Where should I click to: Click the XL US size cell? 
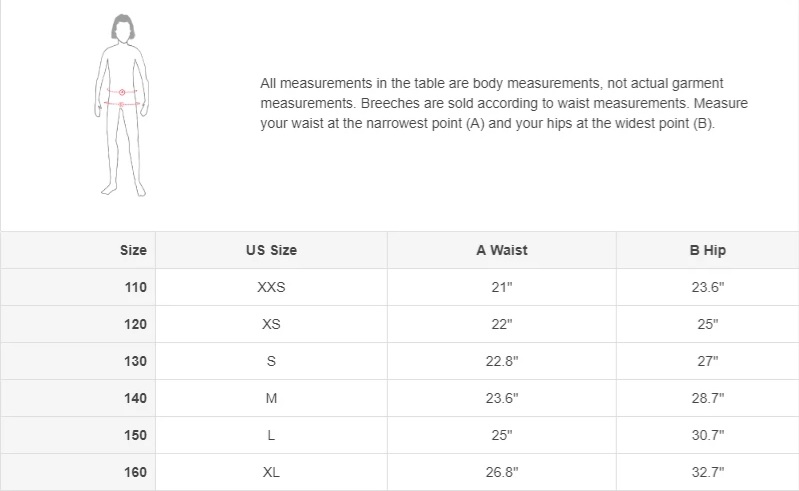[271, 472]
